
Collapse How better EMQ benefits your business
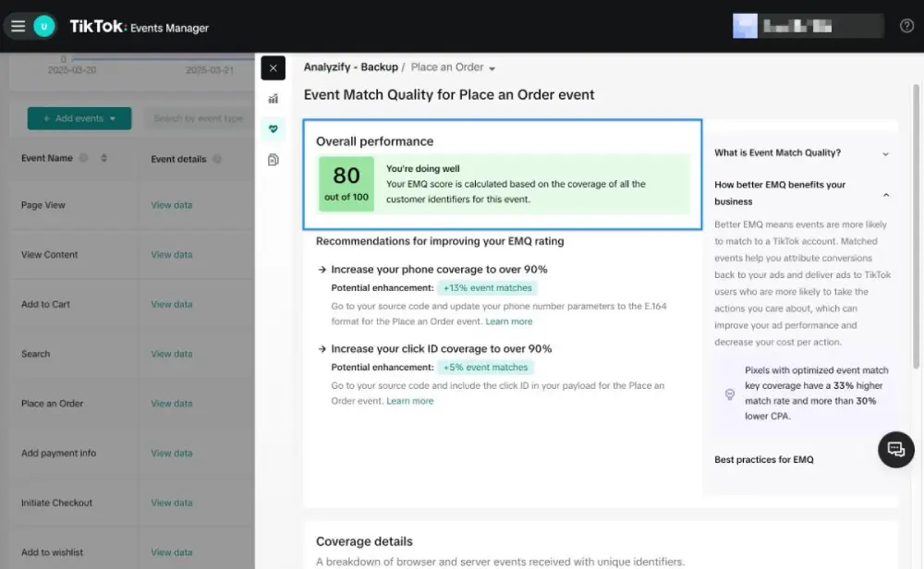point(802,193)
